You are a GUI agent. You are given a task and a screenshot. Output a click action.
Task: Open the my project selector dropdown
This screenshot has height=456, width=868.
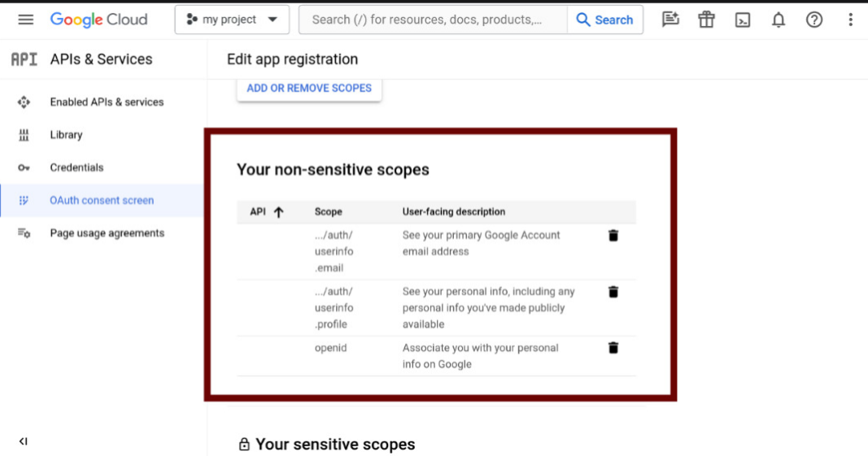click(232, 20)
